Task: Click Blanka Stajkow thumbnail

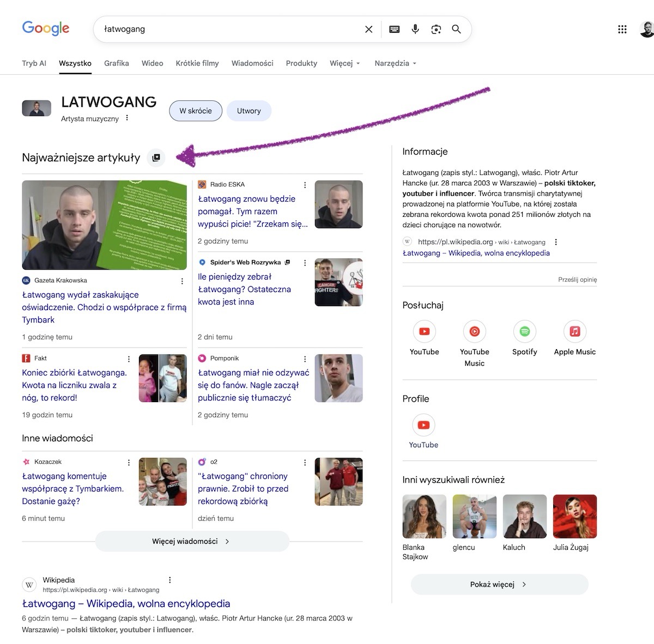Action: (424, 517)
